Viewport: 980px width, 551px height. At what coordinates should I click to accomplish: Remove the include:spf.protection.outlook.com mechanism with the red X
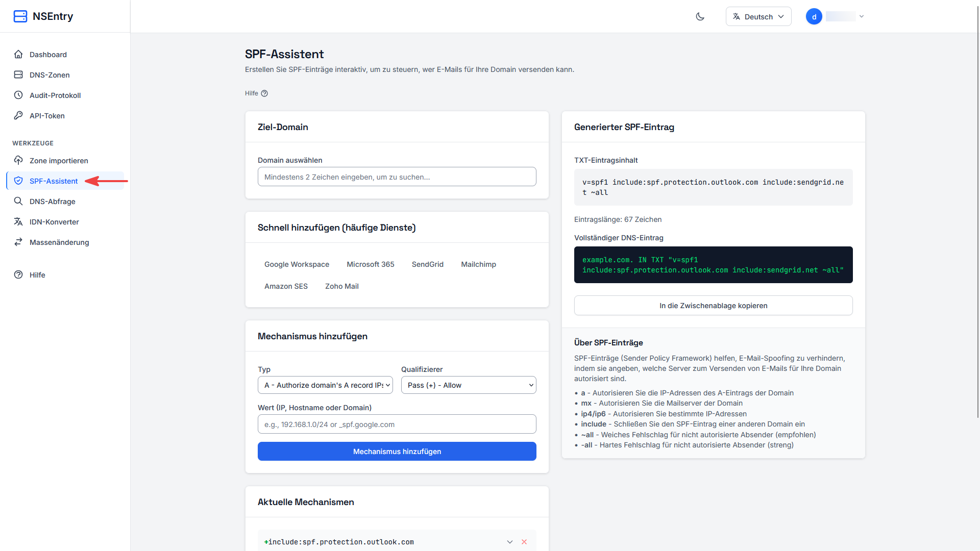524,542
